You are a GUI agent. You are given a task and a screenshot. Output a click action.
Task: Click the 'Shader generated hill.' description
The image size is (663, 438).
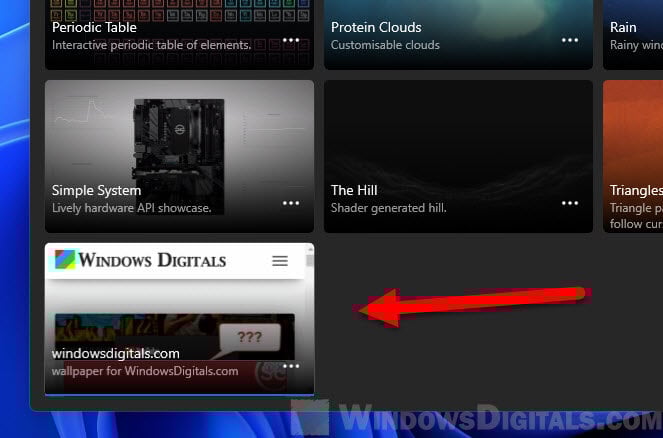pos(389,208)
